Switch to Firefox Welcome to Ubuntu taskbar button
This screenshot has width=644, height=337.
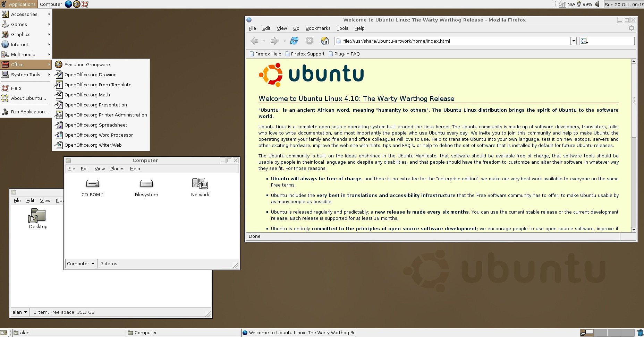click(x=299, y=333)
